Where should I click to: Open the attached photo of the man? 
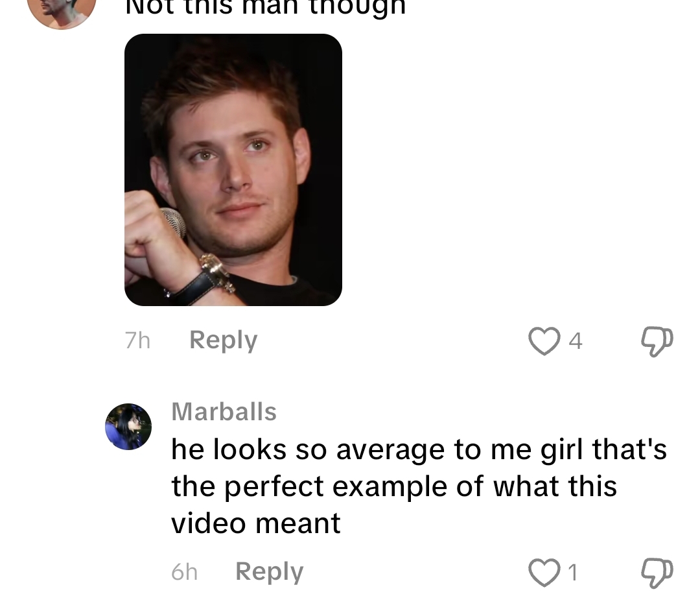tap(233, 170)
